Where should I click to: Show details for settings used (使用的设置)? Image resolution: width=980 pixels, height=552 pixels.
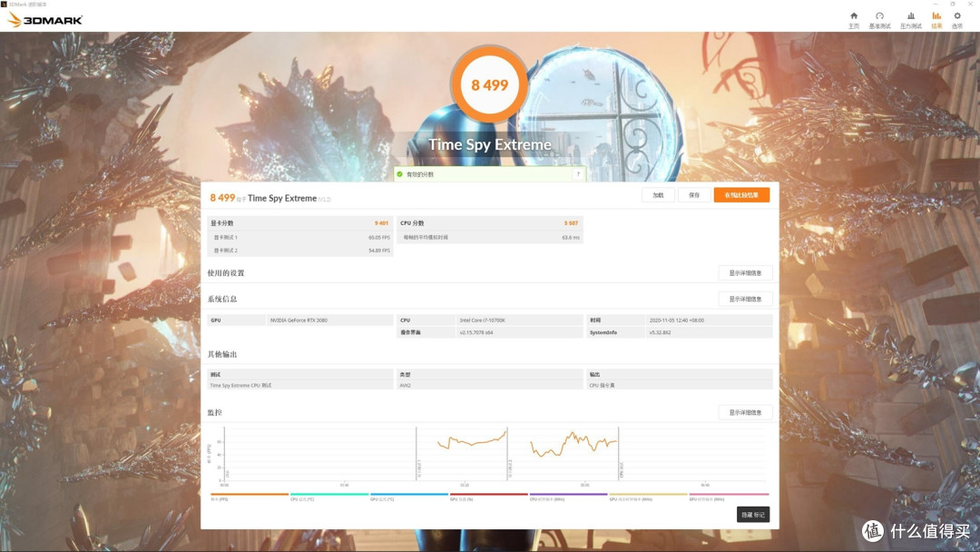pyautogui.click(x=745, y=273)
